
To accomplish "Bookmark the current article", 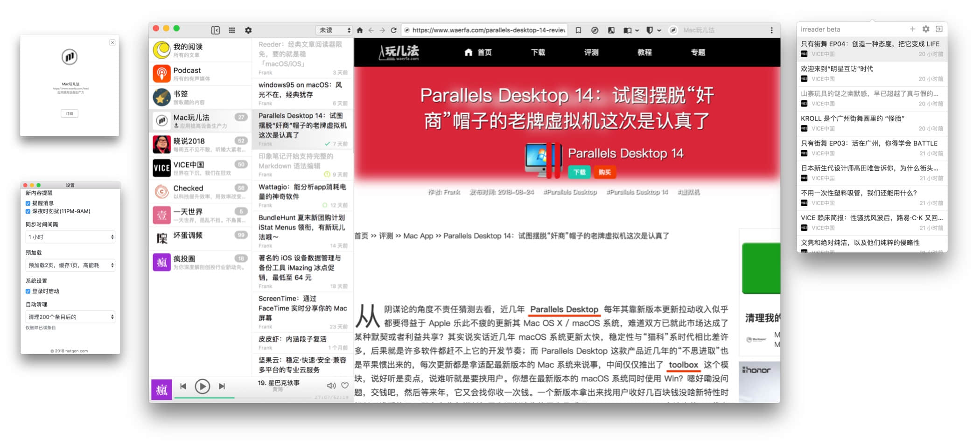I will point(578,30).
